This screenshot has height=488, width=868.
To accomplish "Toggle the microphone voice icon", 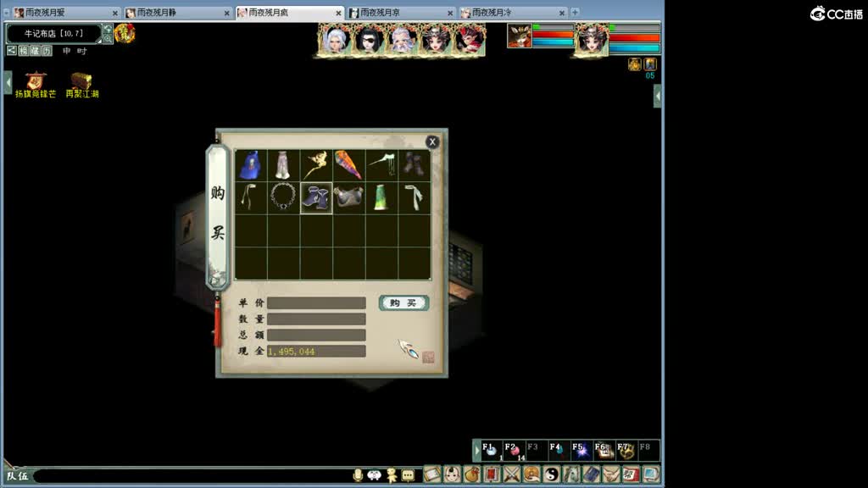I will point(358,475).
